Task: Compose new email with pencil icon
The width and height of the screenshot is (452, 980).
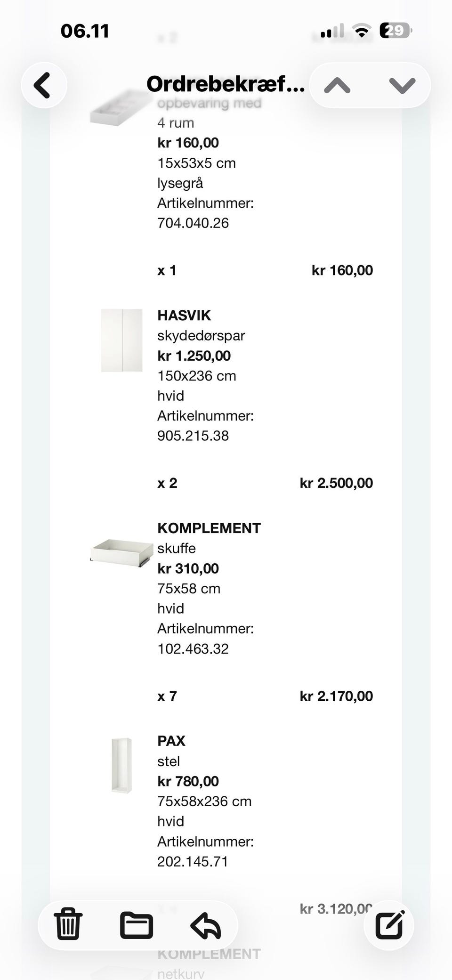Action: 389,924
